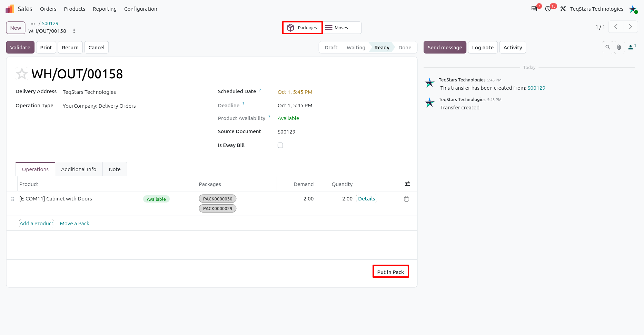Open the PACK0000030 package tag

(x=218, y=199)
